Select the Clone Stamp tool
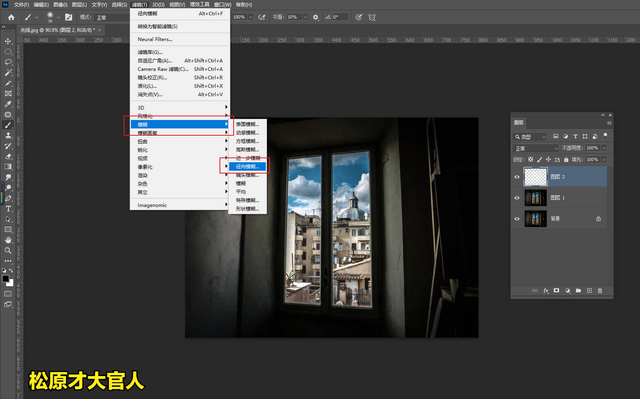640x399 pixels. coord(8,135)
